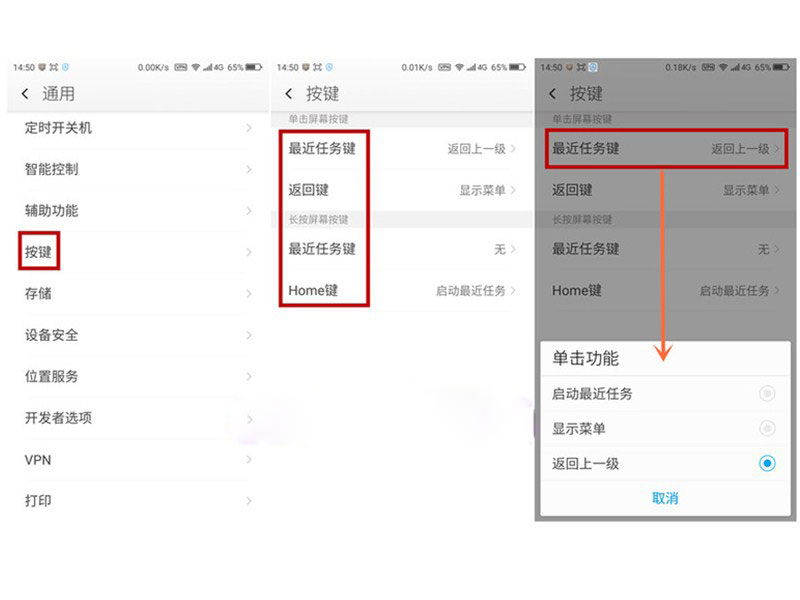
Task: Tap 通用 title in left header
Action: 59,94
